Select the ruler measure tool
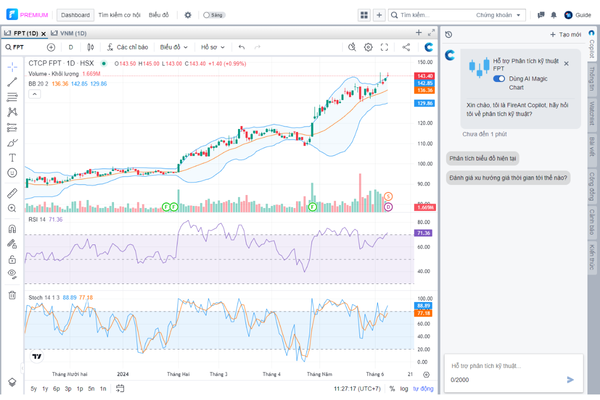Screen dimensions: 600x400 point(12,193)
